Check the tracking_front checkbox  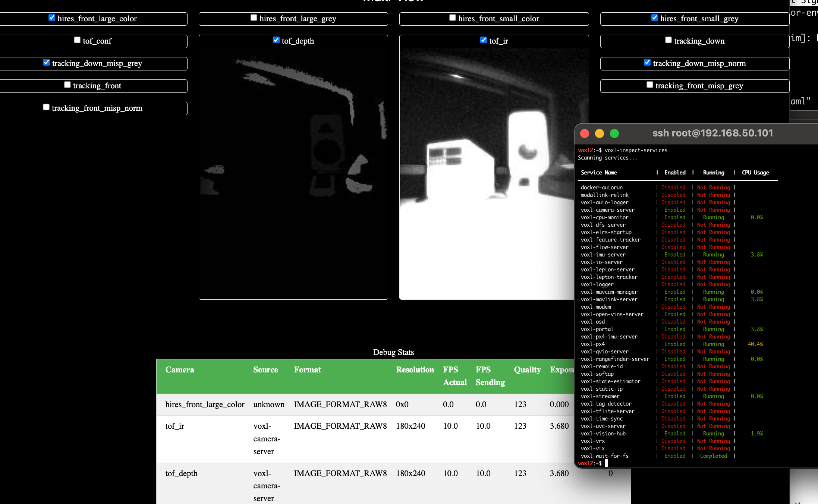[67, 85]
